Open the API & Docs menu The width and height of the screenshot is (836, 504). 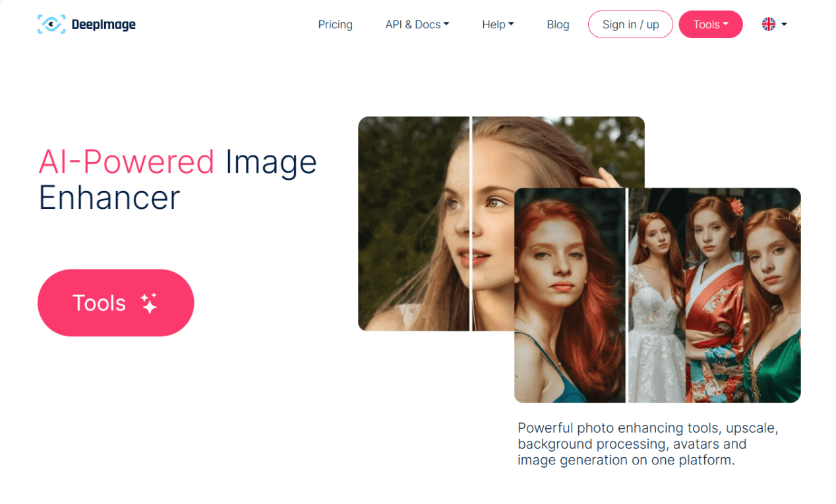pos(413,24)
